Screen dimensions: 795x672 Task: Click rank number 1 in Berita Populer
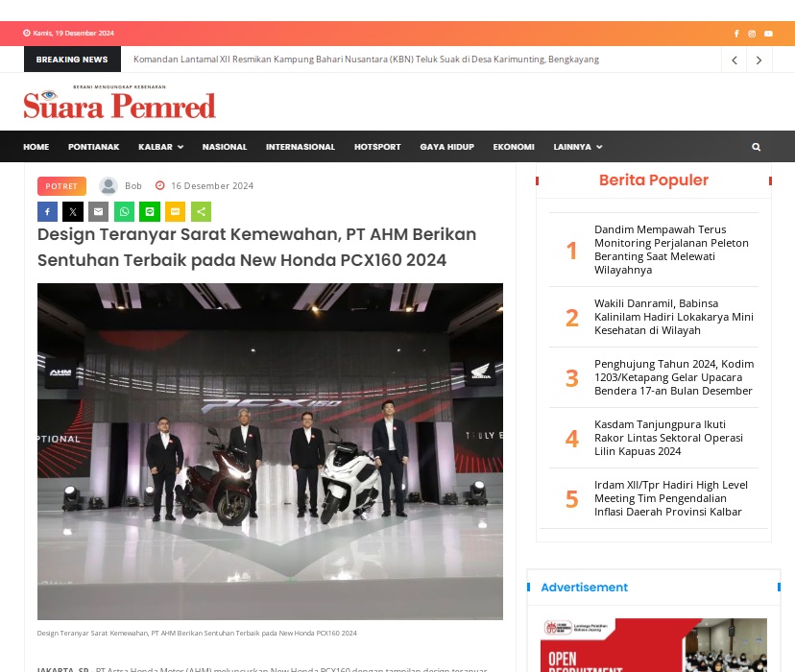point(571,251)
